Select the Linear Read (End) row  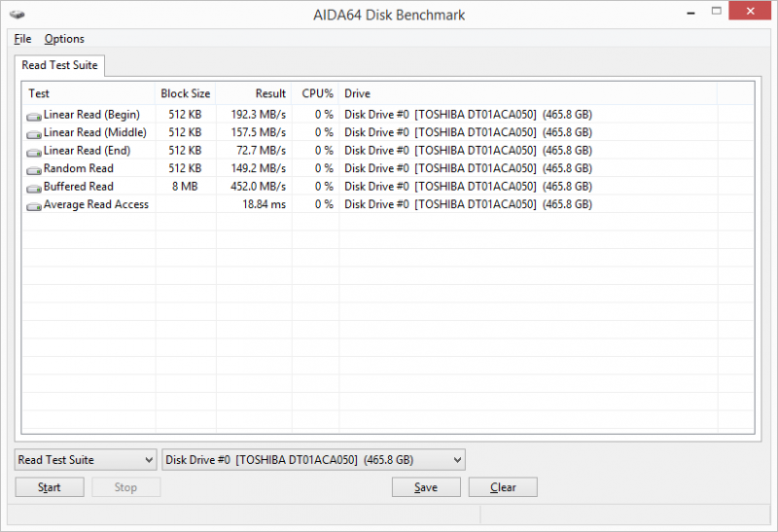(x=388, y=151)
